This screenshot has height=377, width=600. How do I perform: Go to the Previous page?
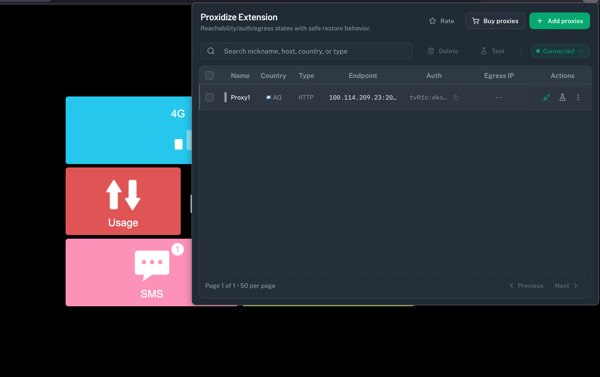click(x=526, y=286)
